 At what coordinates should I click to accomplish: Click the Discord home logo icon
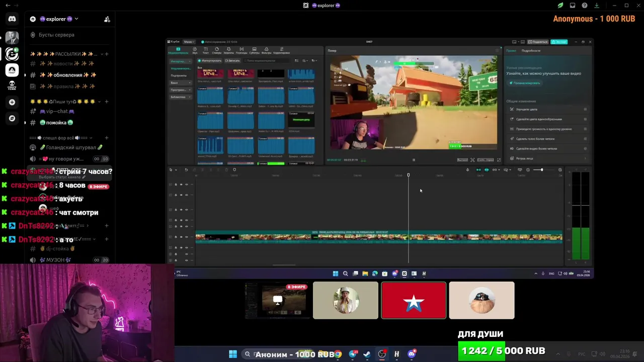[12, 19]
